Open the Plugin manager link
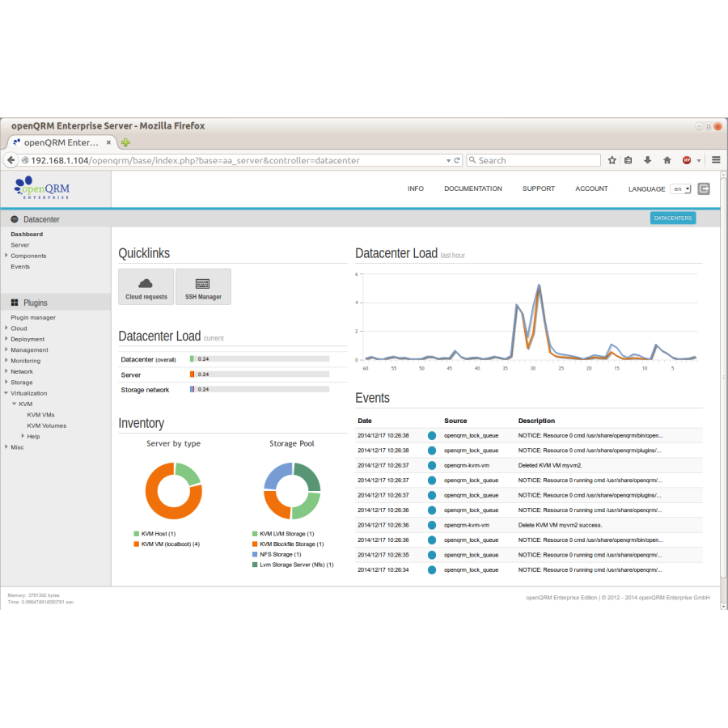 click(33, 318)
